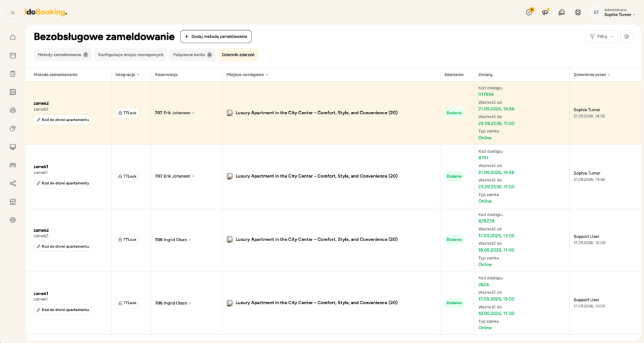Image resolution: width=644 pixels, height=343 pixels.
Task: Click Kod do drzwi apartamentu in code 2624 row
Action: click(x=63, y=310)
